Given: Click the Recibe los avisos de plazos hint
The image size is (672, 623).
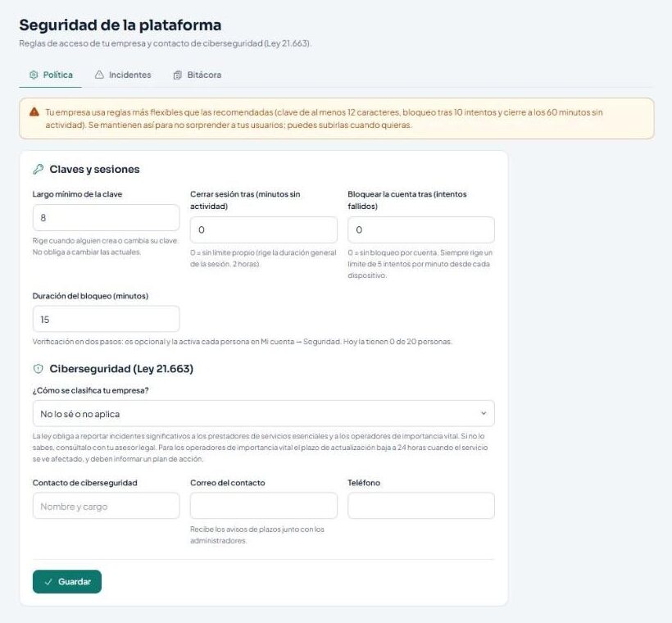Looking at the screenshot, I should tap(257, 534).
